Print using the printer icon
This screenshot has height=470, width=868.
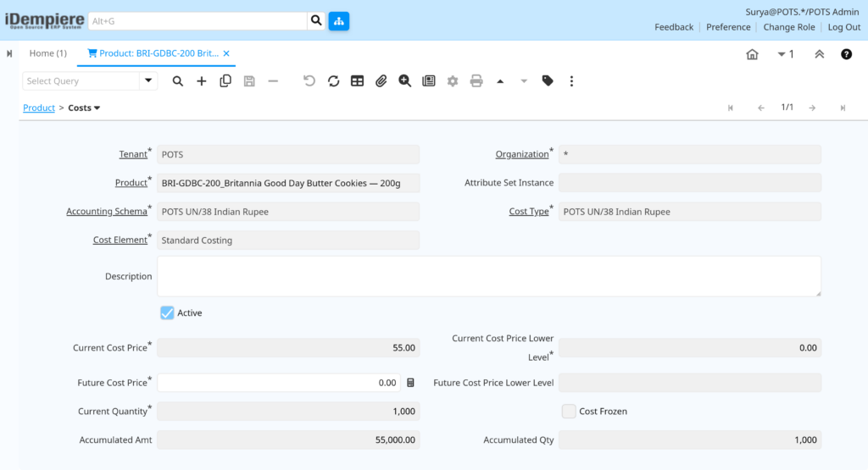[476, 81]
